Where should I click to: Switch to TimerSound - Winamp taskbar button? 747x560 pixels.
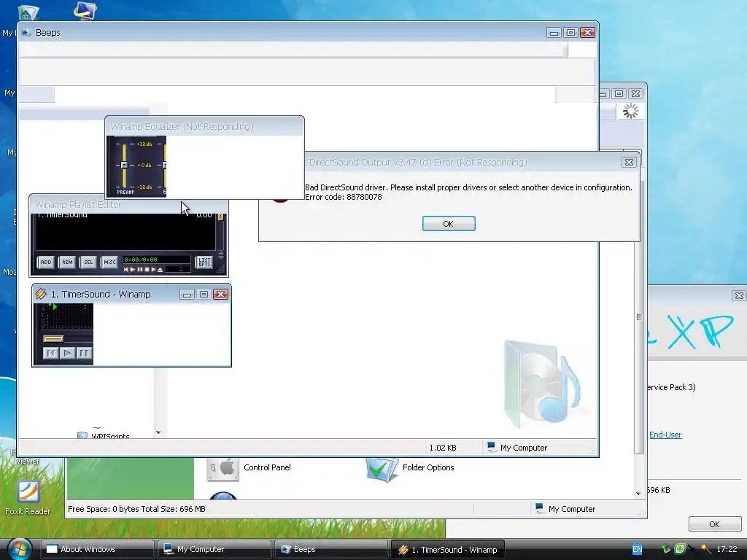pyautogui.click(x=447, y=550)
